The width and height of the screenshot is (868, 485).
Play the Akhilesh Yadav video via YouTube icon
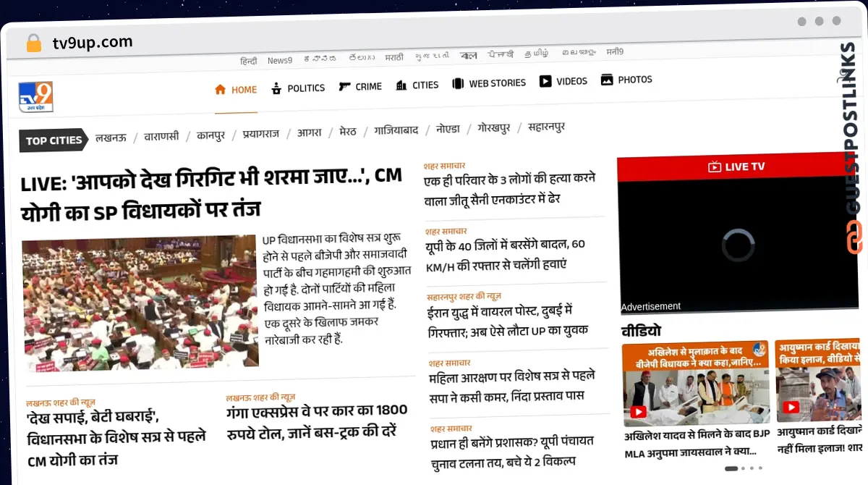638,412
